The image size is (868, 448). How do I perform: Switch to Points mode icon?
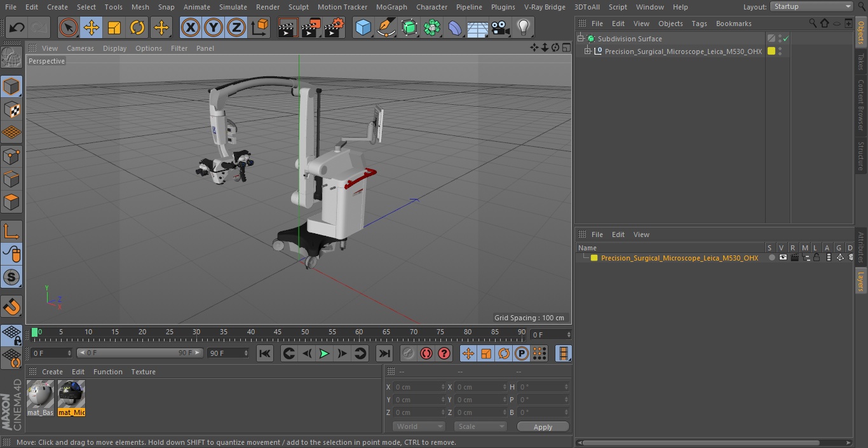coord(11,156)
